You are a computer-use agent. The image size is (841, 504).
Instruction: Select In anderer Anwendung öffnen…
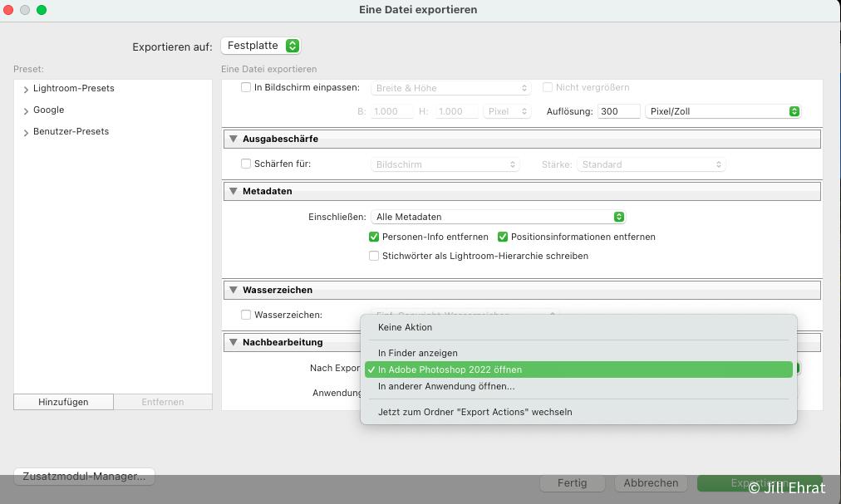pyautogui.click(x=445, y=386)
